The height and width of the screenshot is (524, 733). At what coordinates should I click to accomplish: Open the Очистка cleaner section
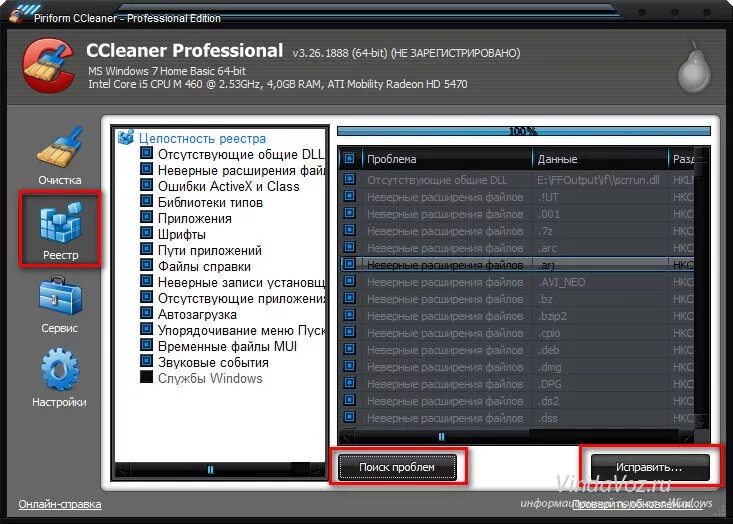[59, 155]
